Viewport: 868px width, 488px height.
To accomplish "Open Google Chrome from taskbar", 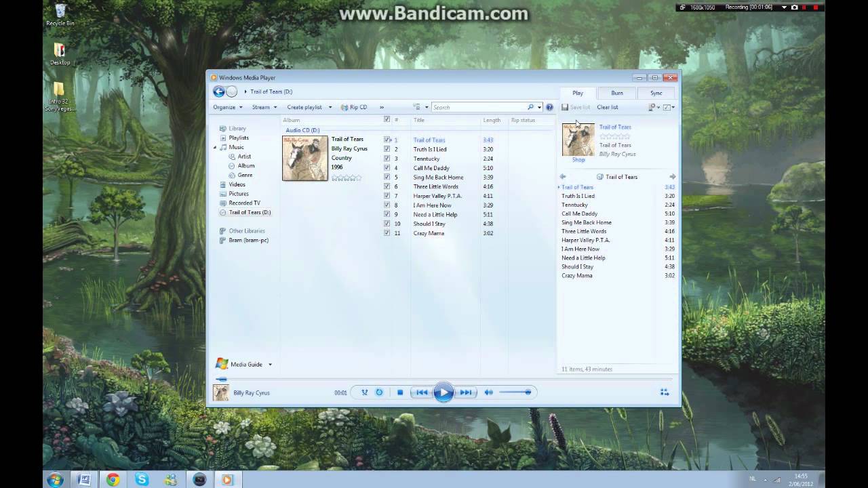I will pyautogui.click(x=113, y=479).
